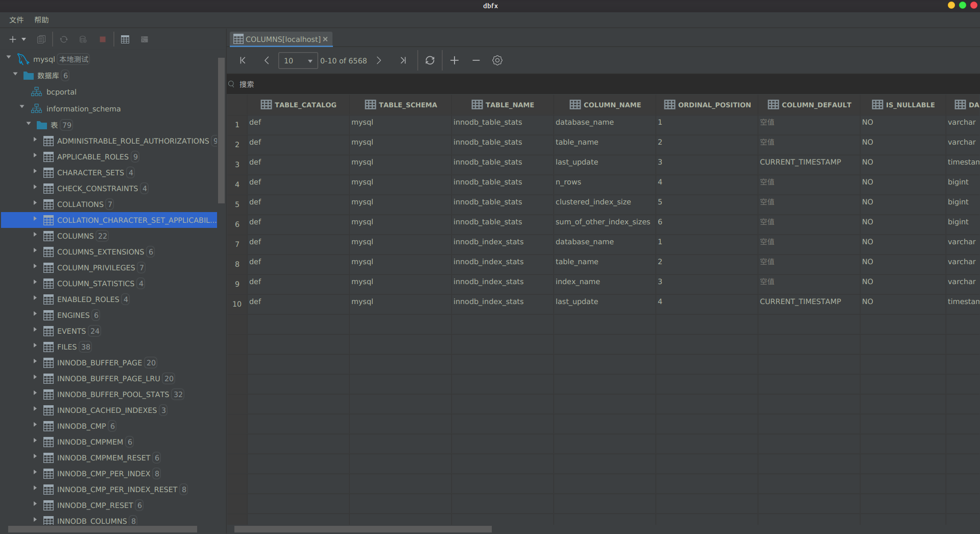Select the INNODB_BUFFER_PAGE_LRU table
Viewport: 980px width, 534px height.
point(109,379)
